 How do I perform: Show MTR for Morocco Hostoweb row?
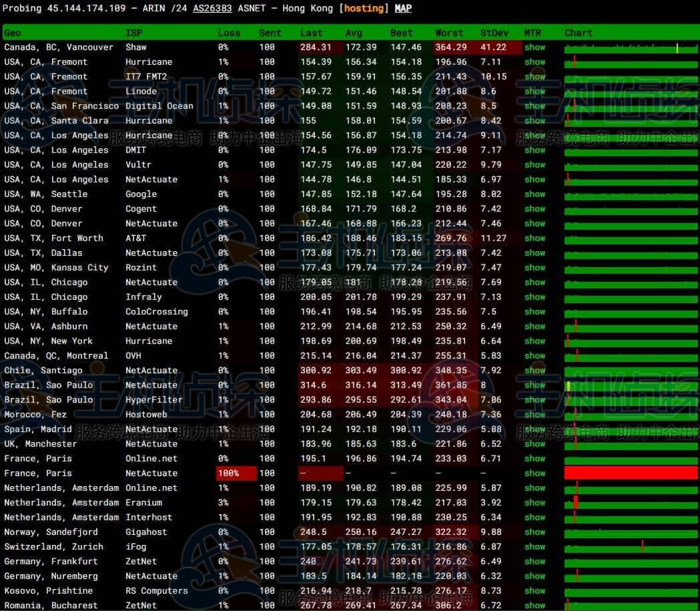pyautogui.click(x=535, y=415)
